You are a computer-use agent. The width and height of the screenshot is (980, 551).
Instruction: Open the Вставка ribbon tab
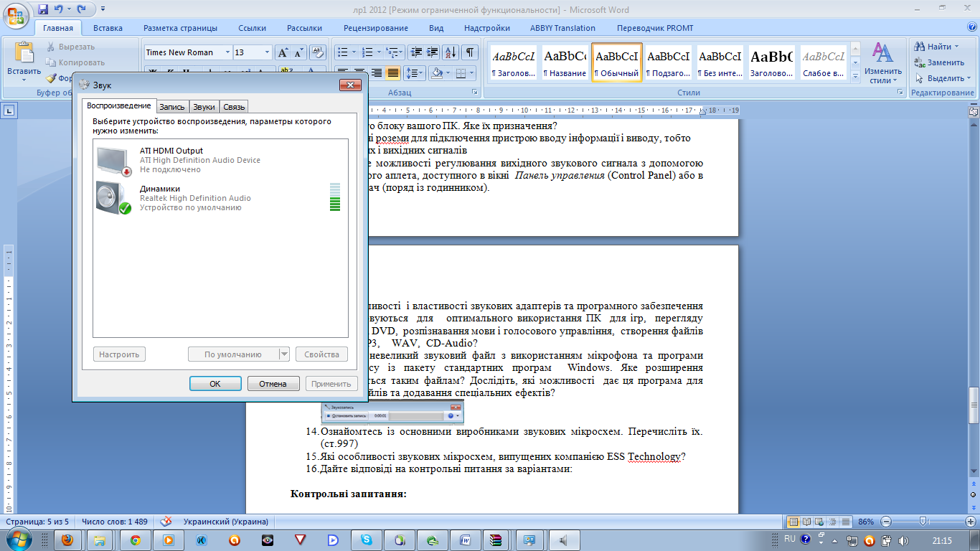108,28
